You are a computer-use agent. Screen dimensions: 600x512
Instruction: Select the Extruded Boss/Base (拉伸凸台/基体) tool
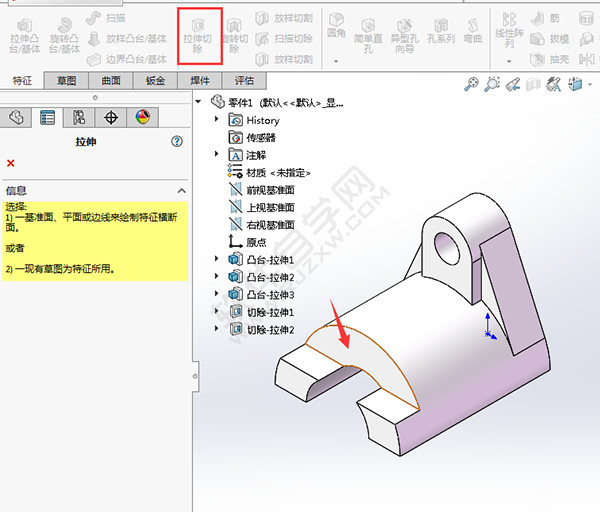(x=24, y=36)
